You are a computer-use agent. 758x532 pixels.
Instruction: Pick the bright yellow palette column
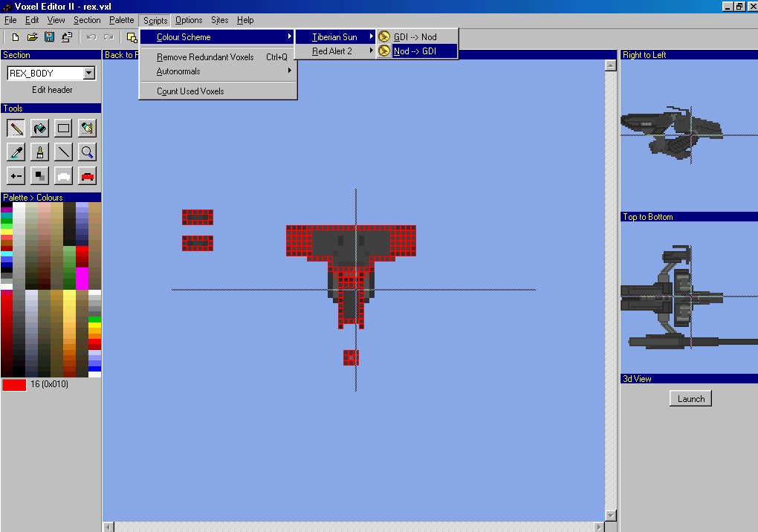click(x=70, y=334)
